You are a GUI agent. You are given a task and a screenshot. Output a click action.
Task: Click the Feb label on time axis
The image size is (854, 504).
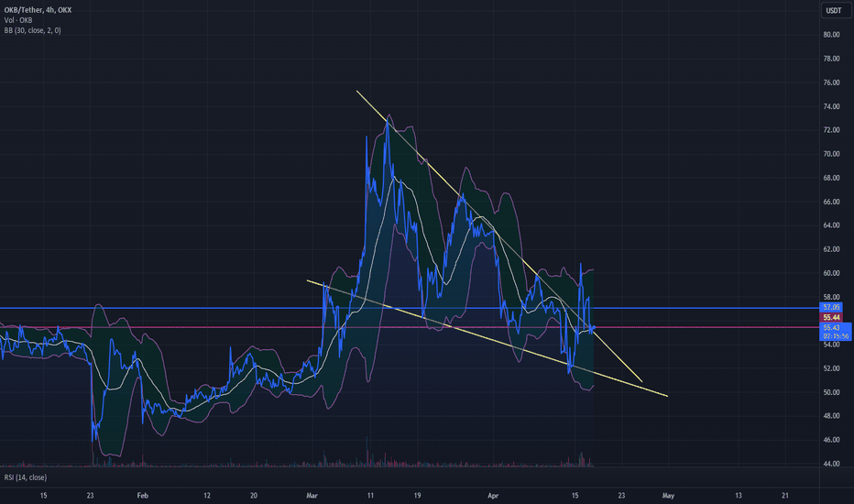click(x=143, y=496)
